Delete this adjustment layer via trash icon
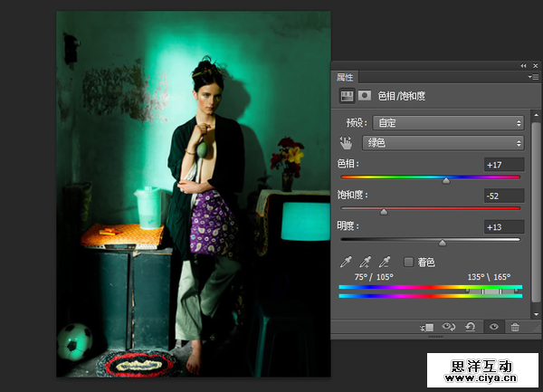The height and width of the screenshot is (392, 543). pyautogui.click(x=515, y=326)
